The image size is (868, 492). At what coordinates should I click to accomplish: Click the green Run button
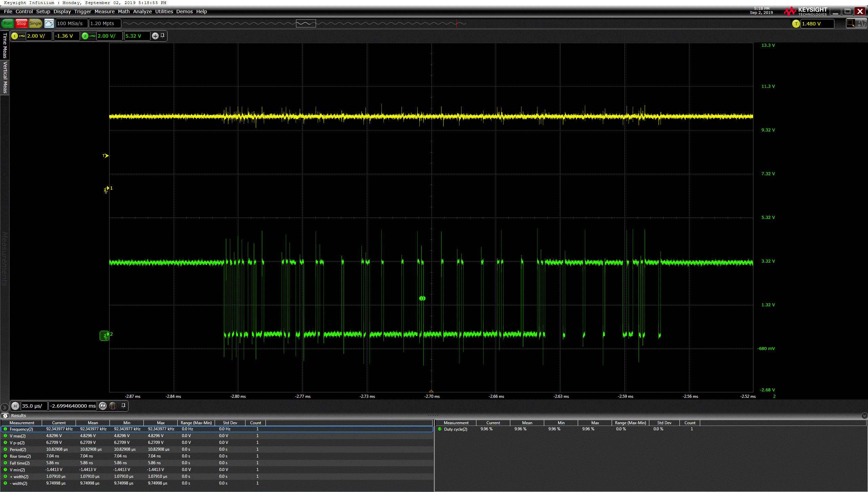tap(7, 23)
